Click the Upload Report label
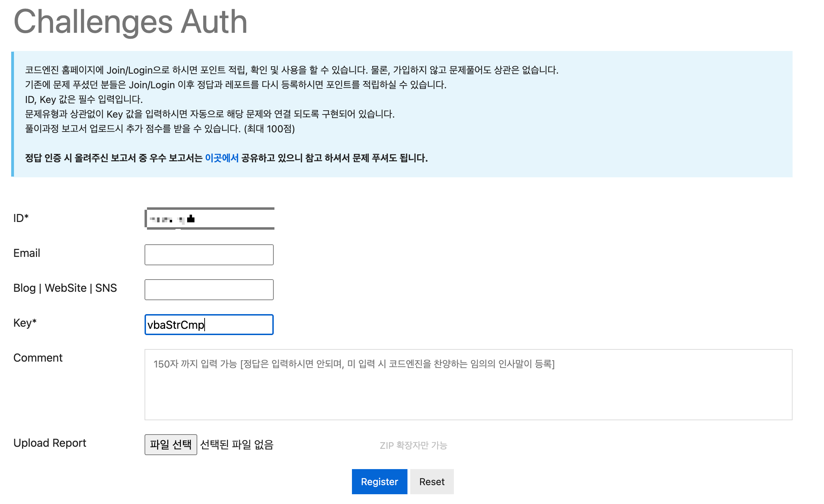 pyautogui.click(x=50, y=443)
